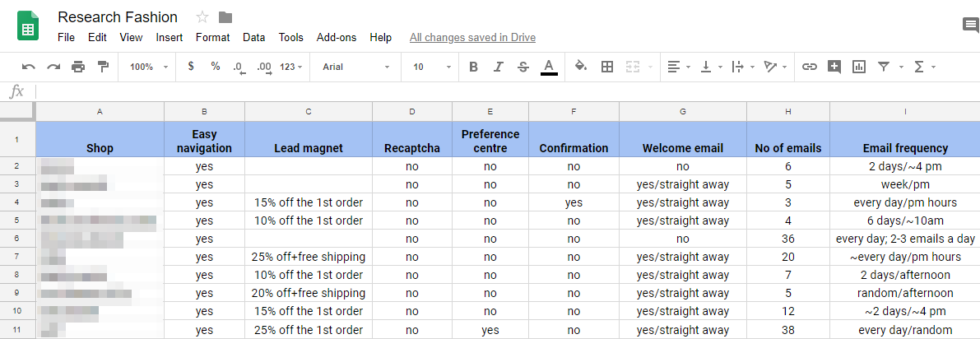Click into the formula bar

click(506, 91)
